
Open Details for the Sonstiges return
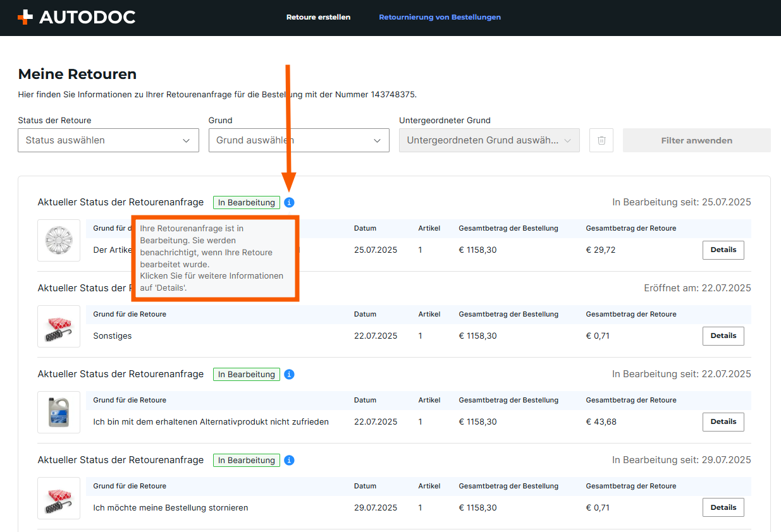[x=723, y=336]
